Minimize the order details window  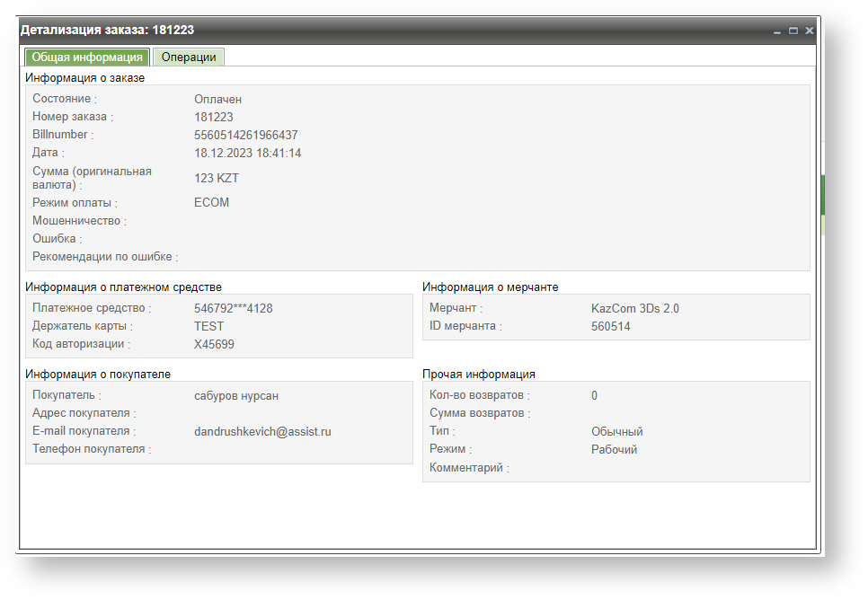click(x=777, y=31)
